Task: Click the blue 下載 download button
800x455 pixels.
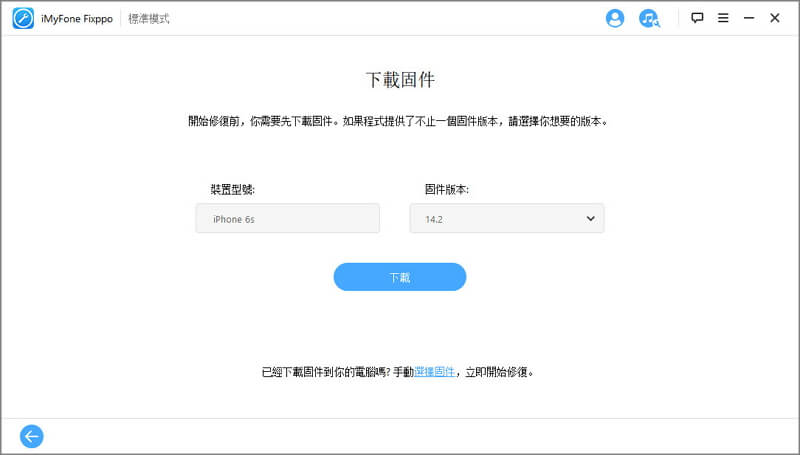Action: pos(400,277)
